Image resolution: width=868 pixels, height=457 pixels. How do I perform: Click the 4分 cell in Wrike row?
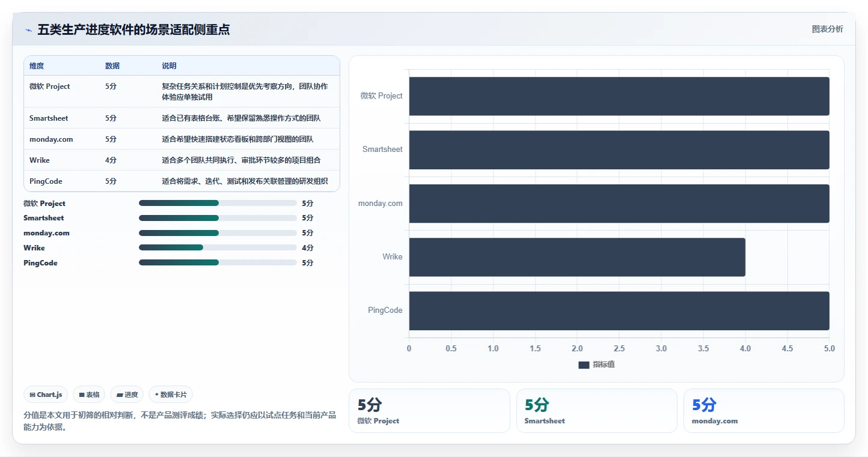tap(111, 160)
